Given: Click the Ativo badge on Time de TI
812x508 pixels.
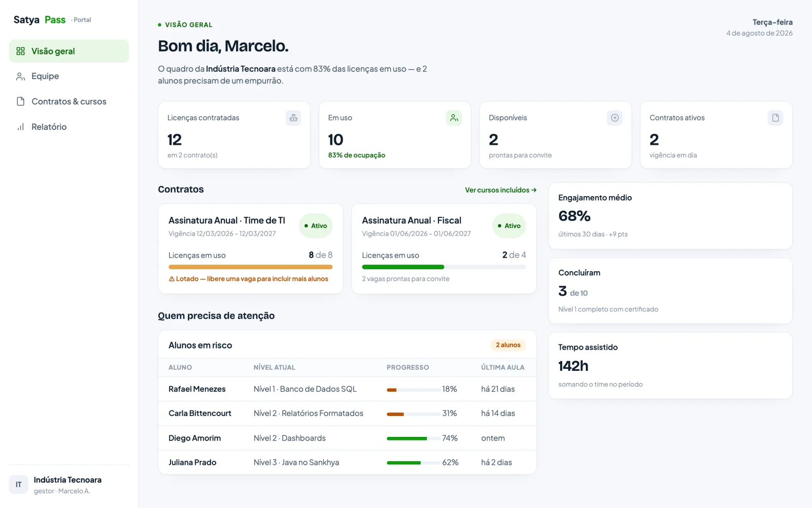Looking at the screenshot, I should 316,226.
